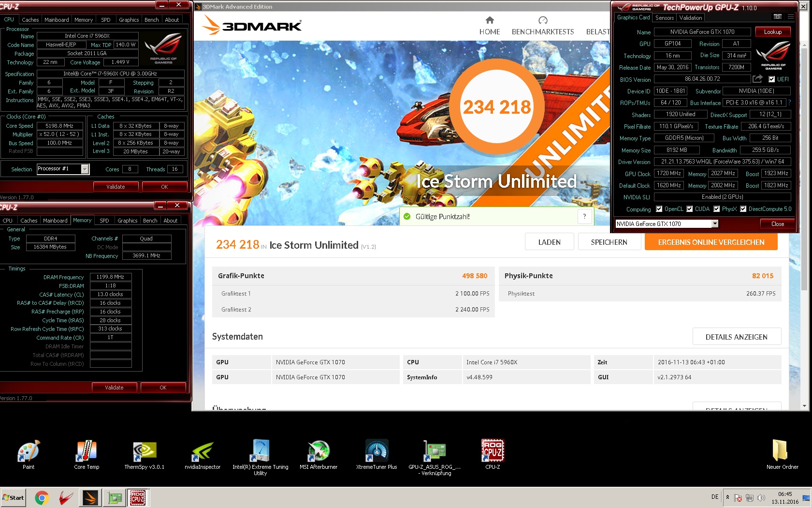This screenshot has height=508, width=812.
Task: Click the Close button in GPU-Z
Action: coord(778,224)
